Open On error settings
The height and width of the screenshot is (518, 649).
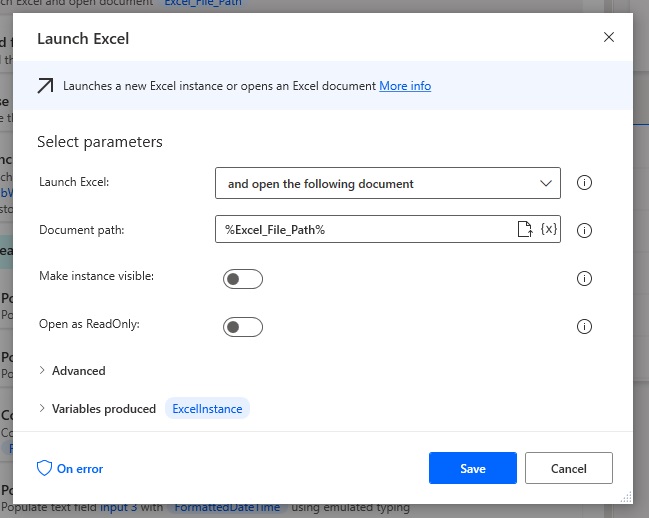pos(70,468)
